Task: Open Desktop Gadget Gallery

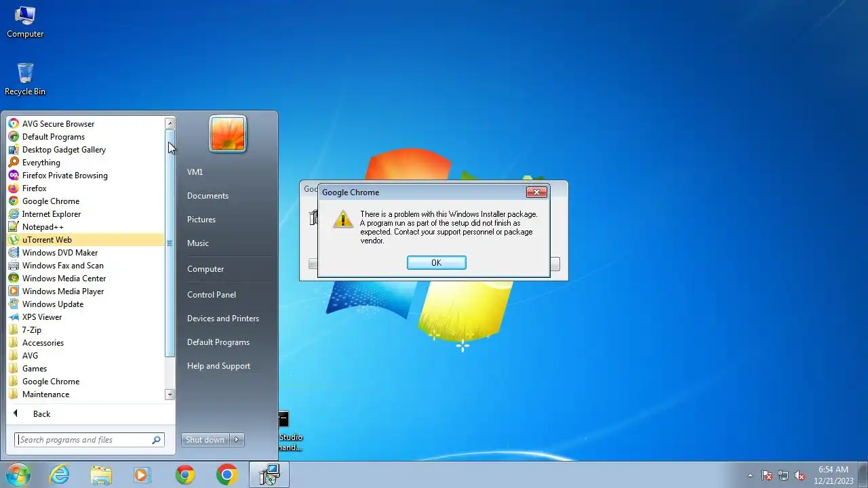Action: 85,150
